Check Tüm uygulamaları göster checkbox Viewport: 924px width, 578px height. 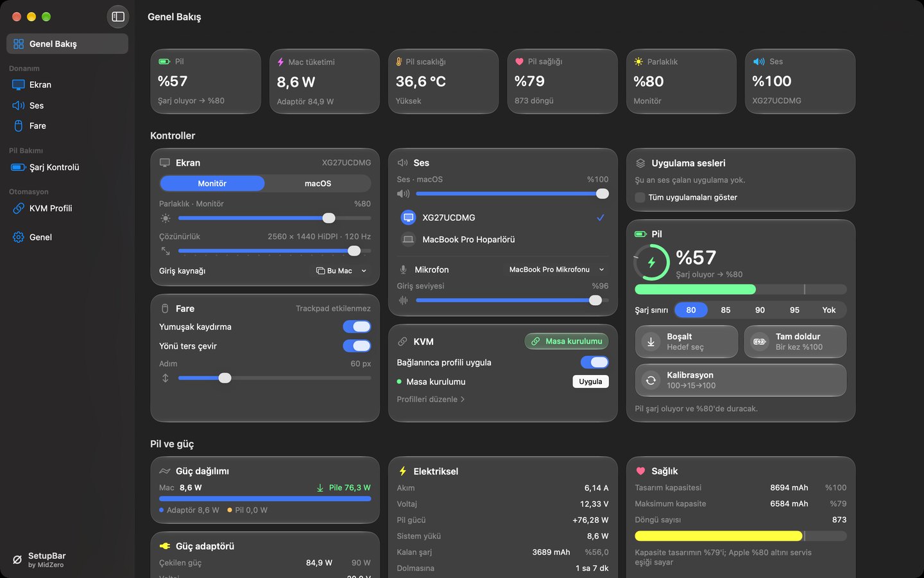(640, 197)
